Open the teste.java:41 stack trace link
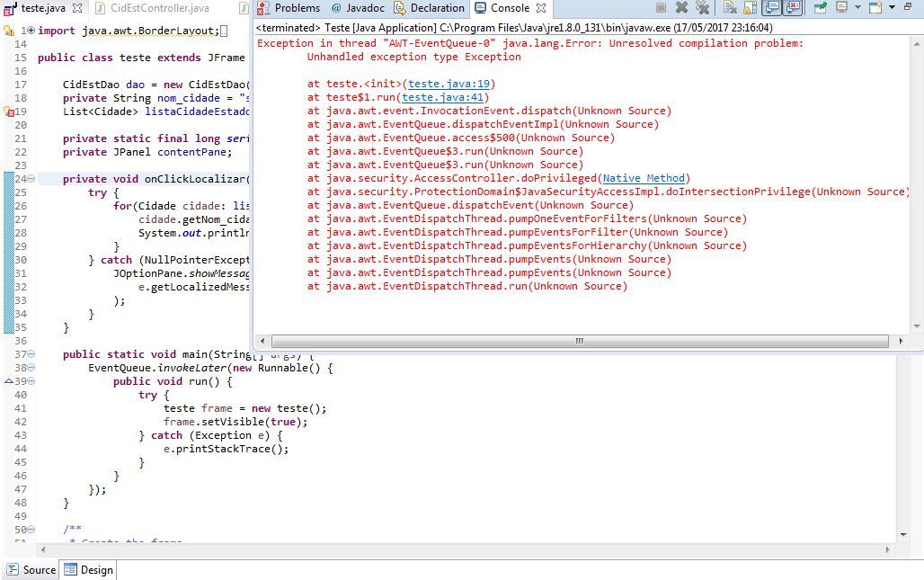 tap(442, 97)
